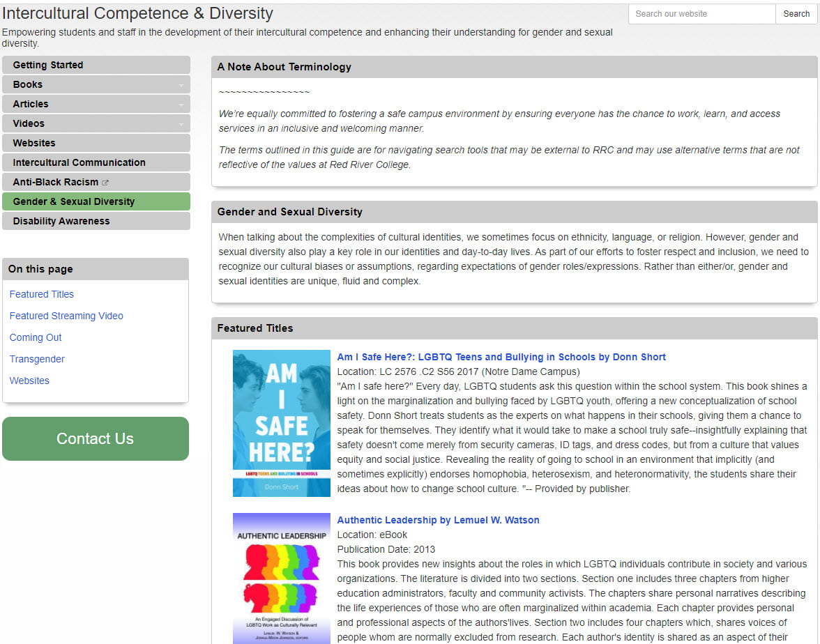The image size is (820, 644).
Task: Click the Anti-Black Racism external link icon
Action: pos(105,183)
